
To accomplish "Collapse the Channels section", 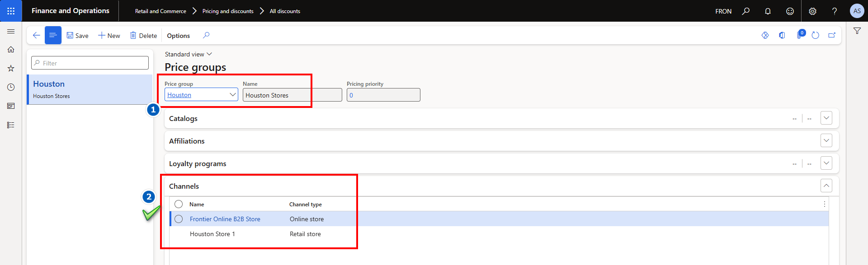I will pos(826,186).
